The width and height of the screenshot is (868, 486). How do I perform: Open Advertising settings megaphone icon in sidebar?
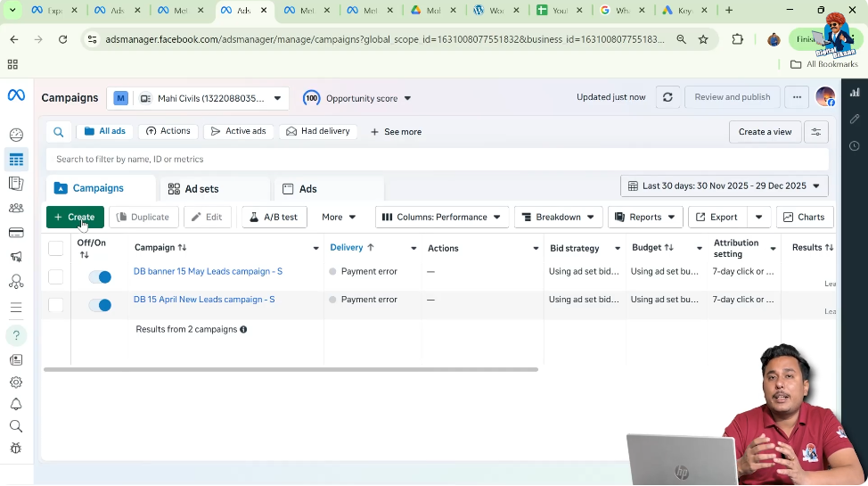coord(16,257)
